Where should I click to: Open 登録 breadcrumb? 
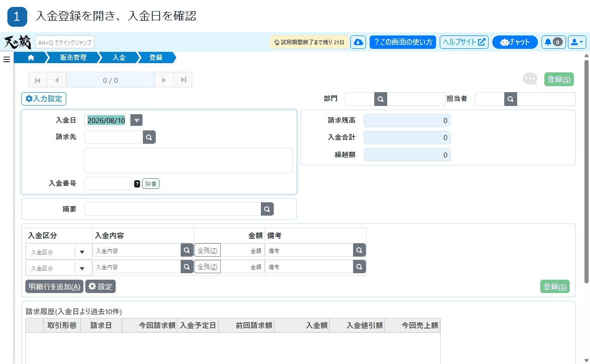coord(156,58)
